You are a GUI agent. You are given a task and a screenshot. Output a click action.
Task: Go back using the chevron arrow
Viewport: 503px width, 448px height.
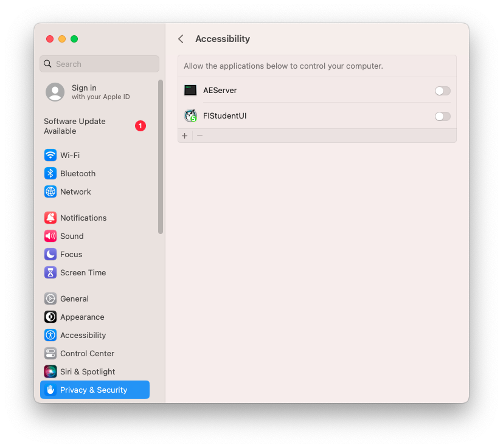tap(181, 39)
